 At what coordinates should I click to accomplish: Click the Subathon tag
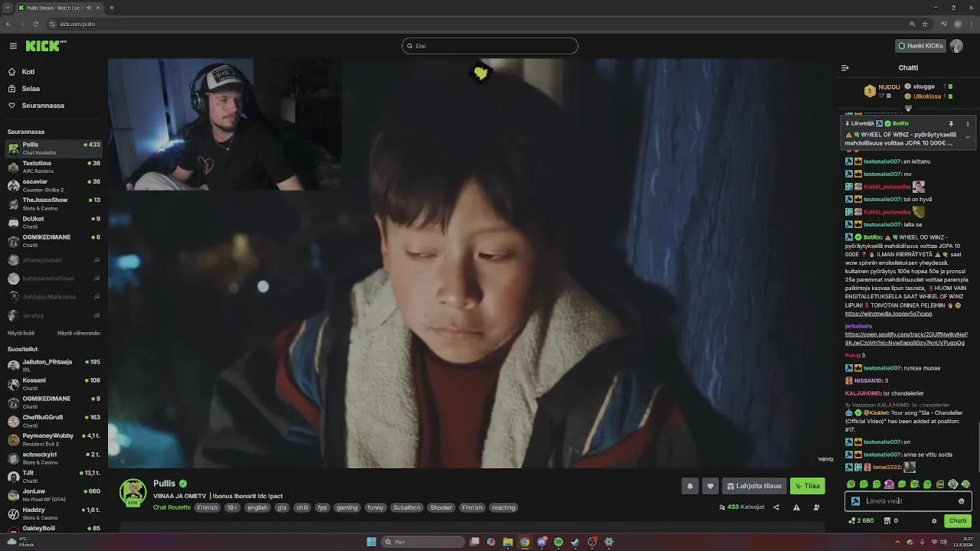(407, 507)
